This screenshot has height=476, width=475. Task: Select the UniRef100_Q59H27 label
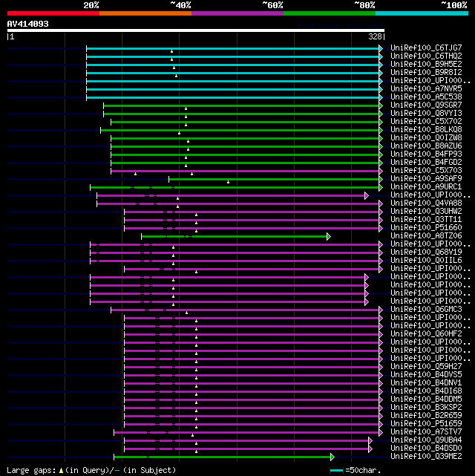coord(426,366)
